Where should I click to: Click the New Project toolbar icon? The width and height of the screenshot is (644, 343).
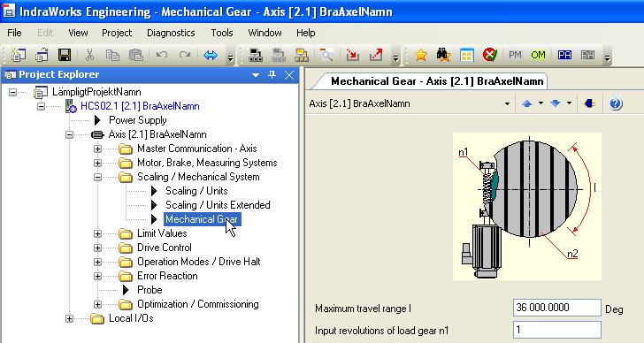[x=18, y=55]
